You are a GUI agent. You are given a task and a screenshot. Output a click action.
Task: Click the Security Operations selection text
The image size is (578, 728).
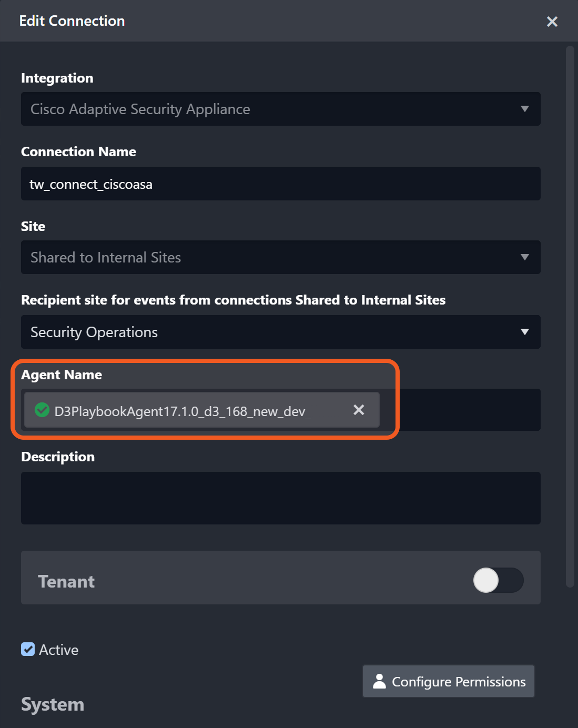pyautogui.click(x=94, y=332)
